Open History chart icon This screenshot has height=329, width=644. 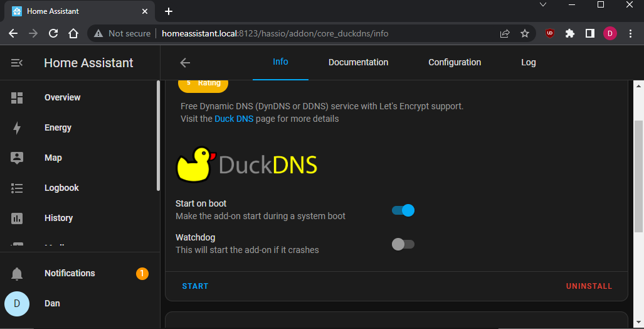click(17, 218)
